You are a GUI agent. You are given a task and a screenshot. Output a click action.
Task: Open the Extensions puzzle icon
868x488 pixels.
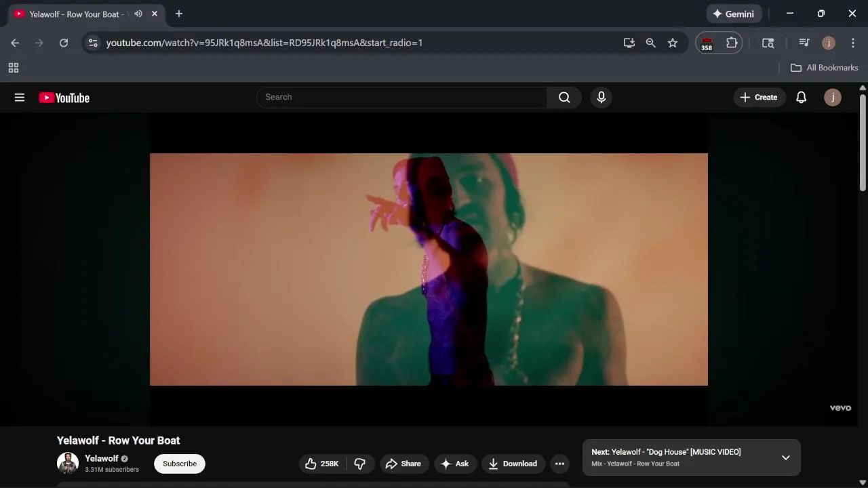click(732, 43)
